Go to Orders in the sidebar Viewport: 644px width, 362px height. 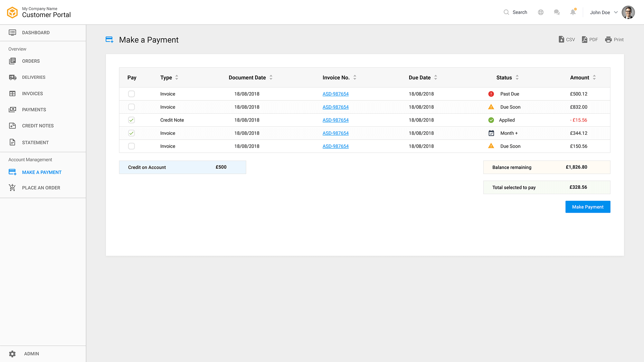point(31,61)
